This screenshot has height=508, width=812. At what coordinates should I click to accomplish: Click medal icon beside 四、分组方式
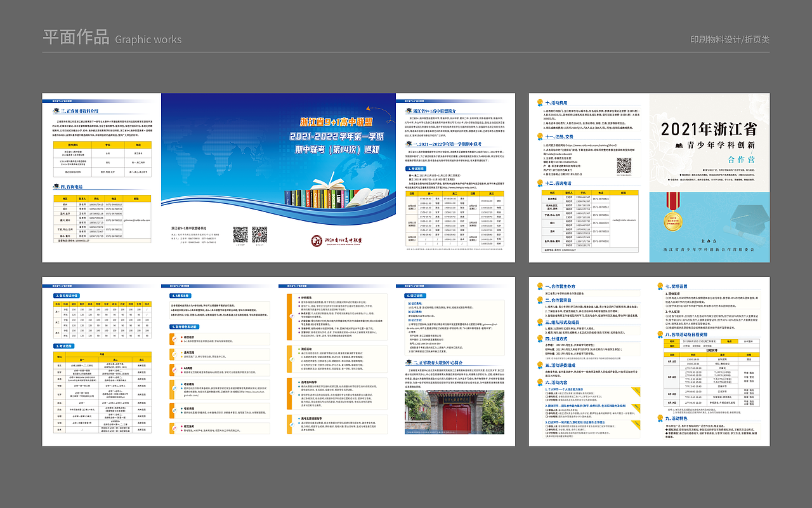tap(540, 340)
